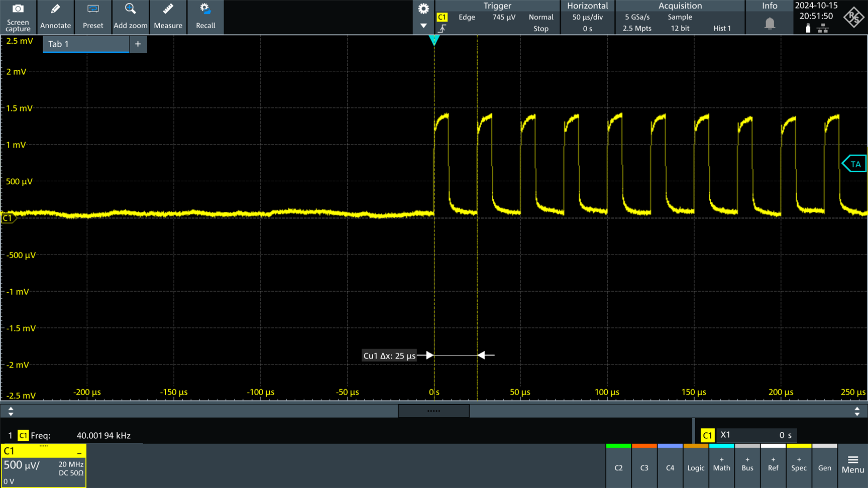Click the trigger level value 745 µV

504,17
